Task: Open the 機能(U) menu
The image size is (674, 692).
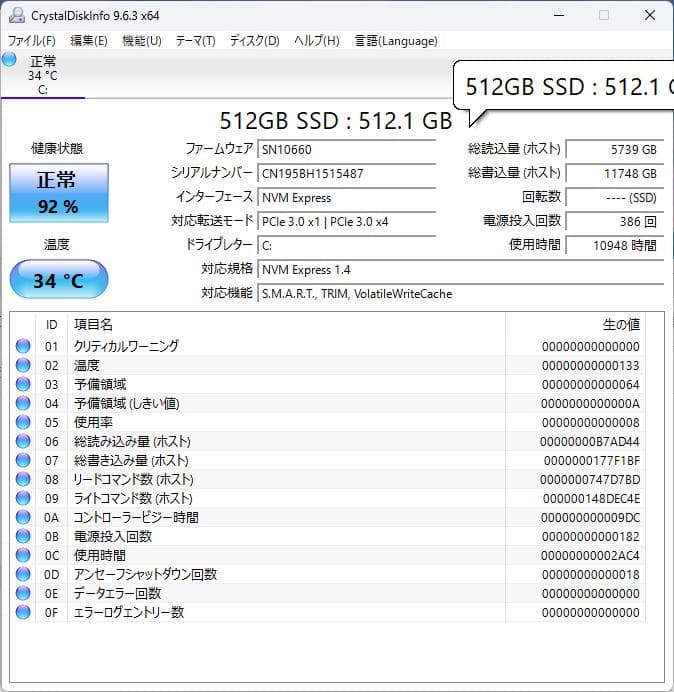Action: [x=142, y=41]
